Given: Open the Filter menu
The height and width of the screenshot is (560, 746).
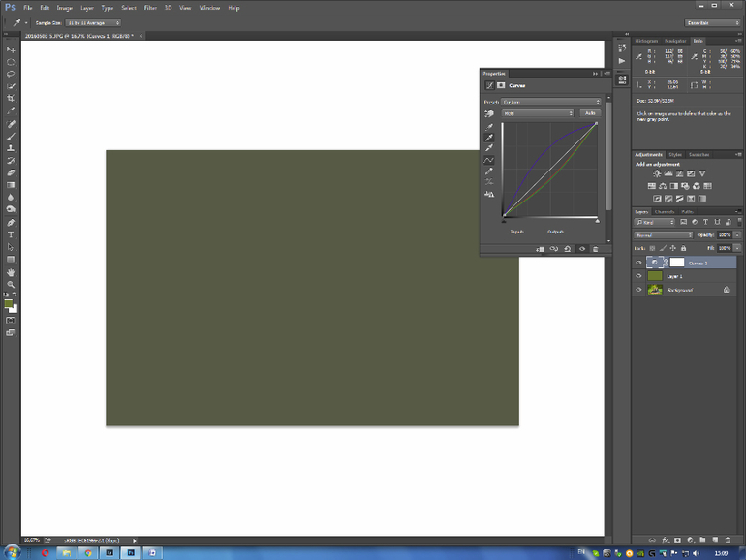Looking at the screenshot, I should [x=150, y=8].
